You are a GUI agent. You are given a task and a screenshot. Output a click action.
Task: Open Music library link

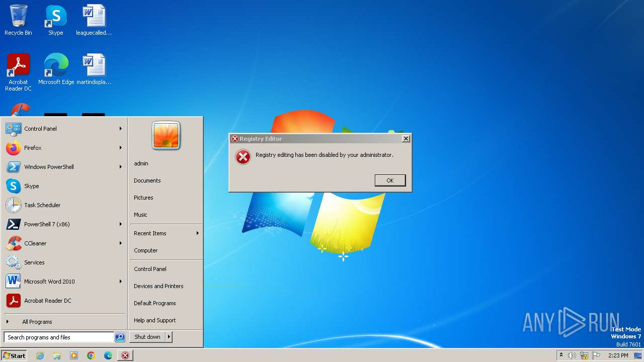click(x=140, y=215)
